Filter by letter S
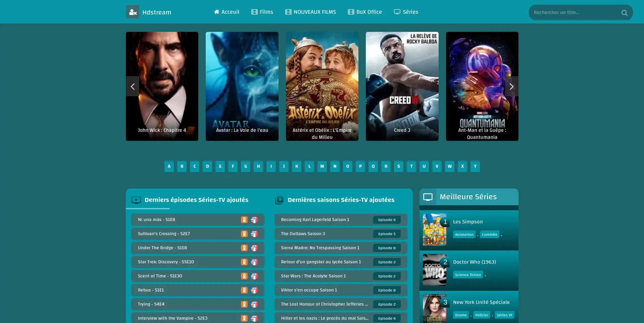This screenshot has width=644, height=323. click(x=399, y=166)
